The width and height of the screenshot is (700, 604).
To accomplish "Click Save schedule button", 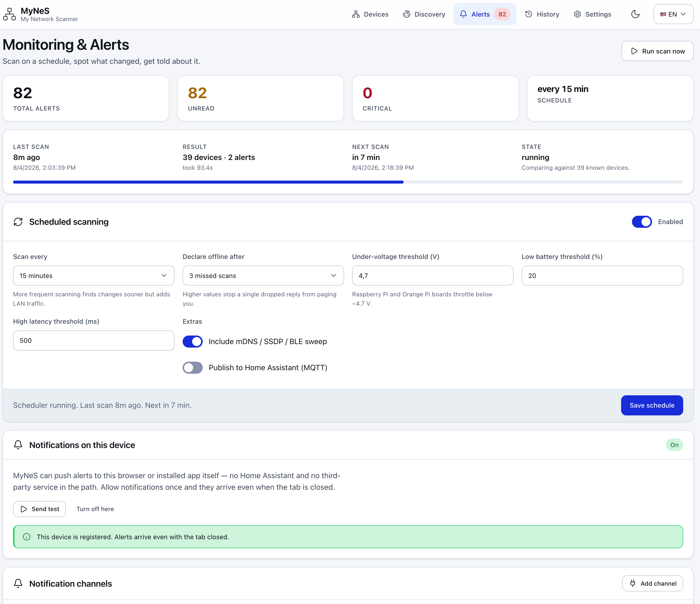I will click(652, 405).
